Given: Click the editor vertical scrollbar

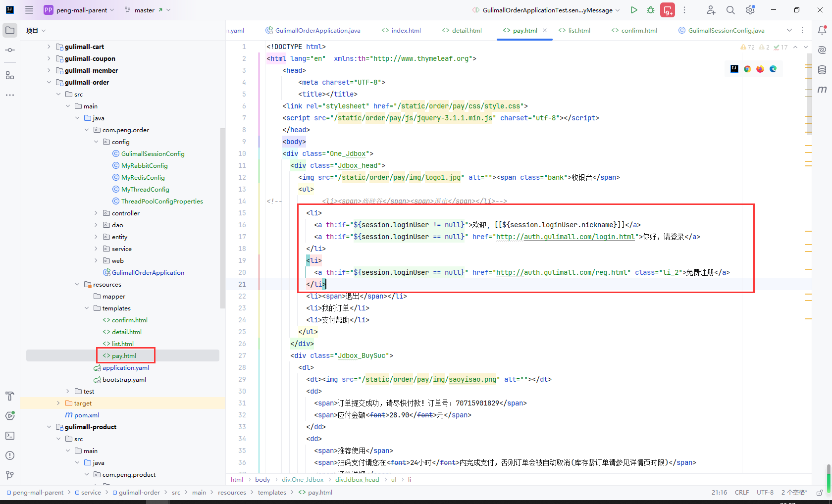Looking at the screenshot, I should coord(808,94).
